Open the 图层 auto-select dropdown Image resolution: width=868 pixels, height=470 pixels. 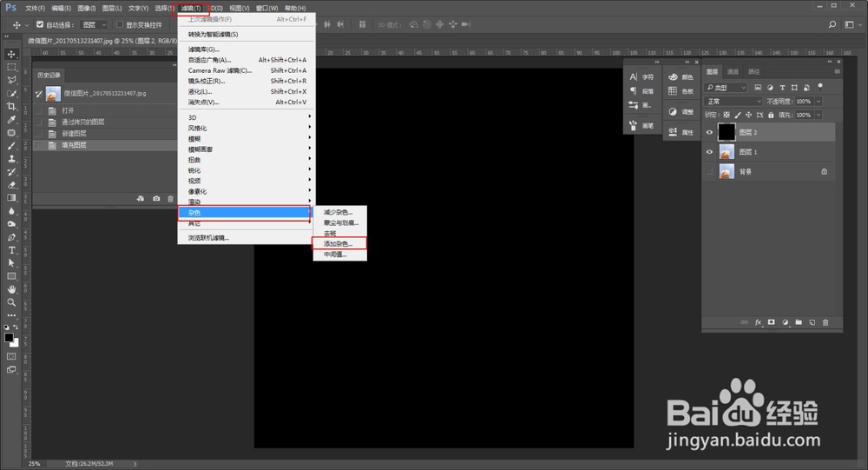pos(94,24)
